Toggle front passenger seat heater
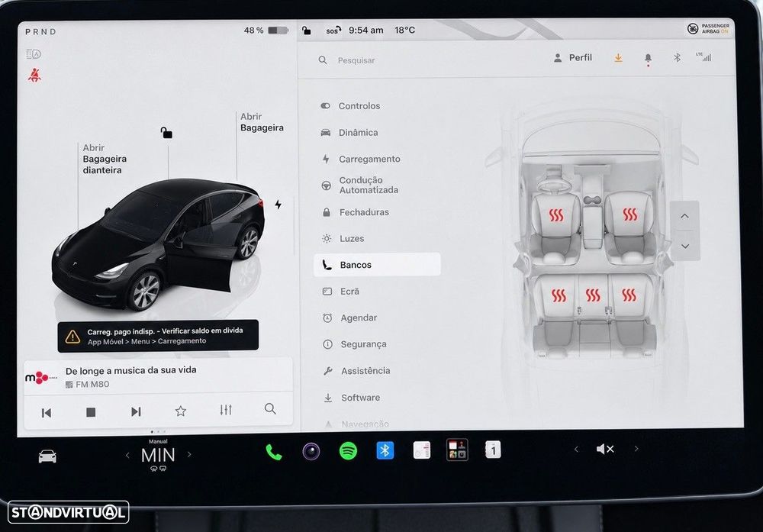763x532 pixels. point(629,214)
